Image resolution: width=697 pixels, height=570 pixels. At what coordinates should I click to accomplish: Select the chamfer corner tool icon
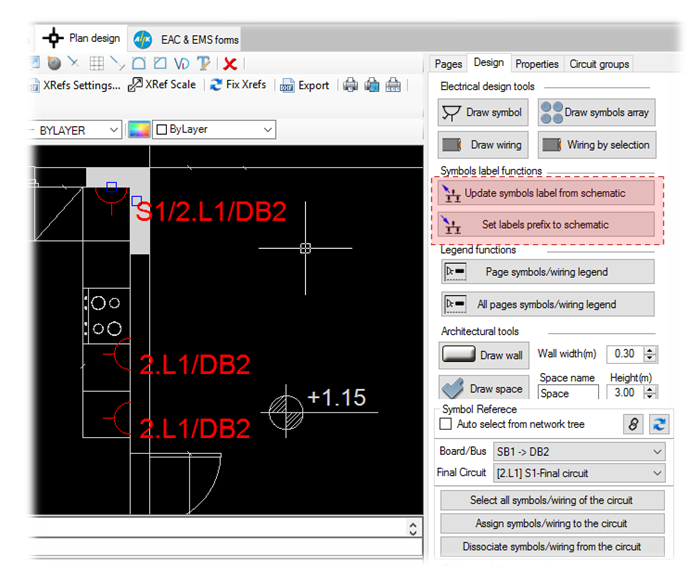(x=160, y=64)
